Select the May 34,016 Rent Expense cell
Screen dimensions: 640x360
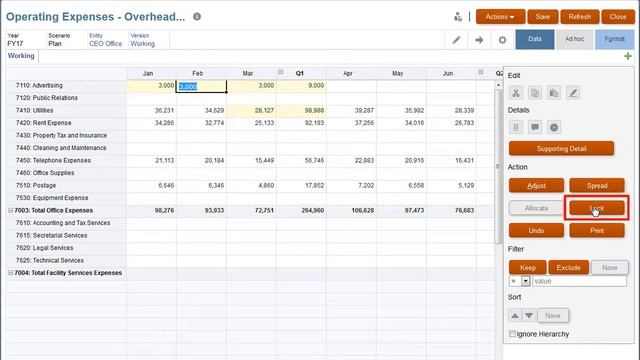click(401, 123)
